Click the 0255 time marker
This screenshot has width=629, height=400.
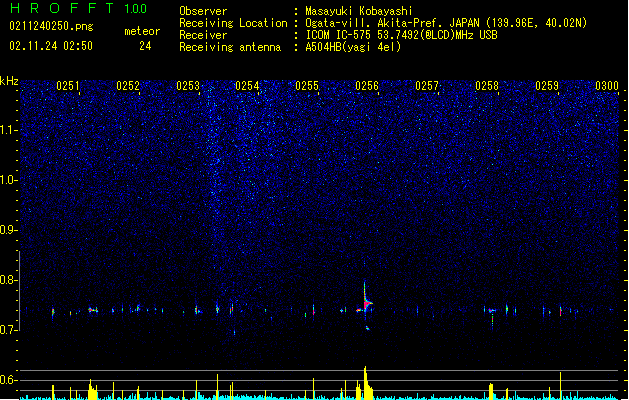point(307,86)
